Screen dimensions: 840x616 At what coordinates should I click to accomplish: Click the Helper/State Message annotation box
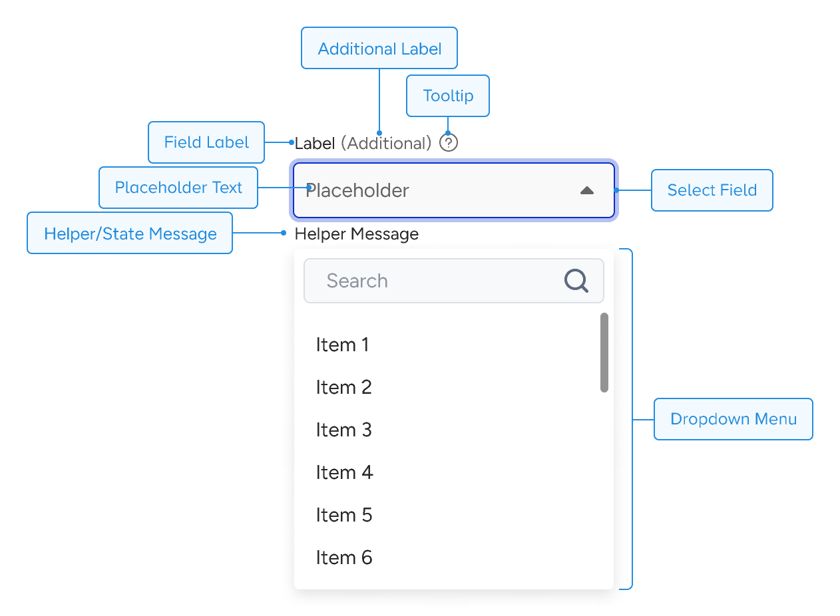(130, 233)
